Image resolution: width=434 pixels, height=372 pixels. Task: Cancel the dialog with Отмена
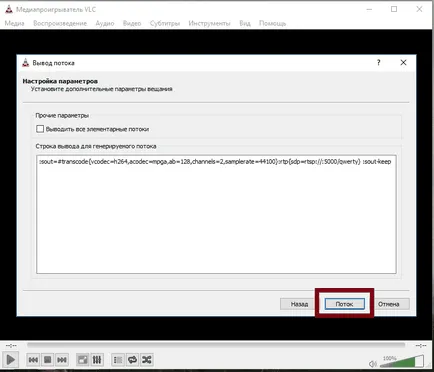point(388,304)
